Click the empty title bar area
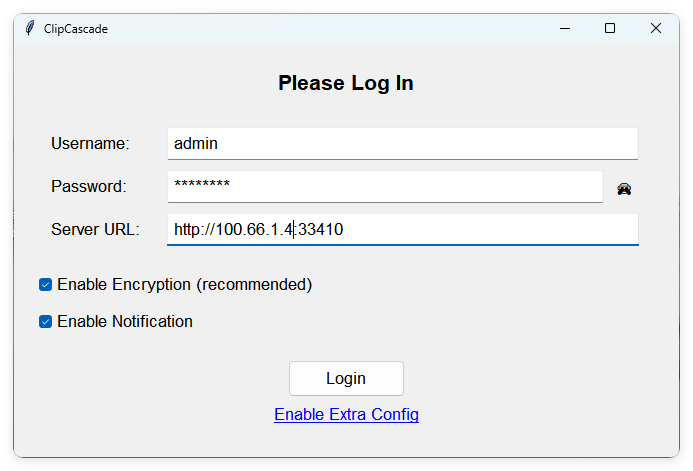This screenshot has width=693, height=471. tap(320, 28)
